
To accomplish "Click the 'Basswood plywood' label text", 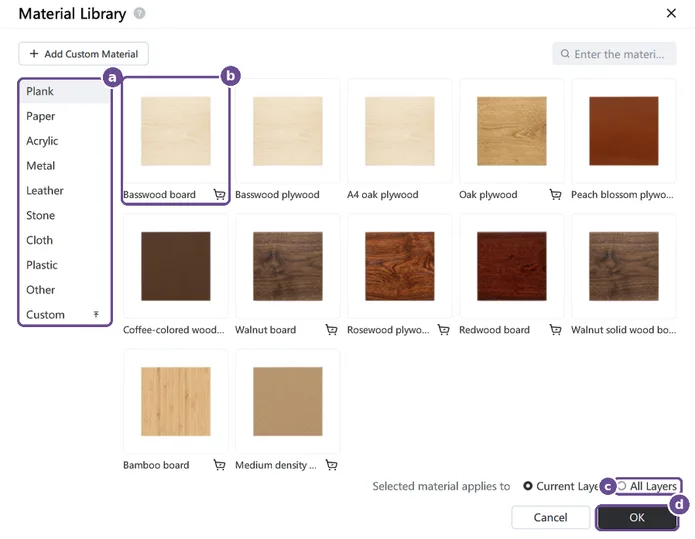I will pos(277,195).
